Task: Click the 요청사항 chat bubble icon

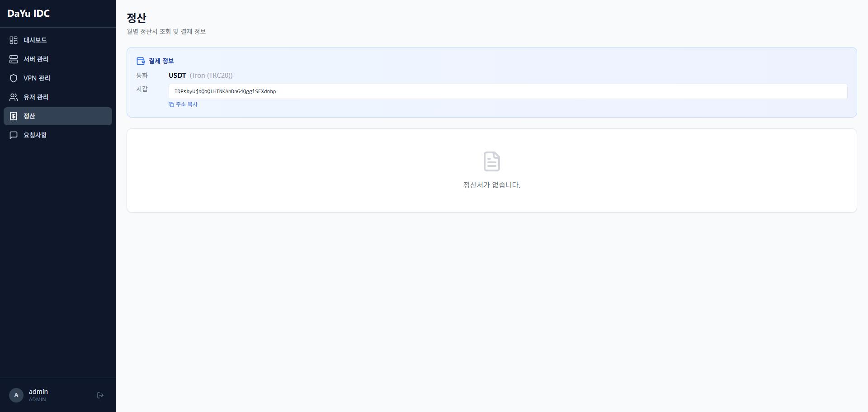Action: (x=14, y=135)
